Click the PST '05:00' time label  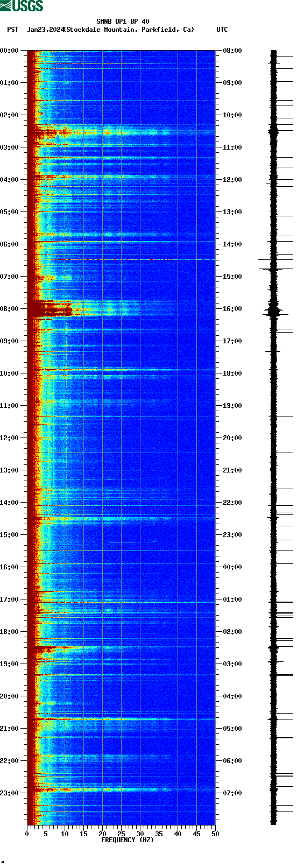click(10, 212)
